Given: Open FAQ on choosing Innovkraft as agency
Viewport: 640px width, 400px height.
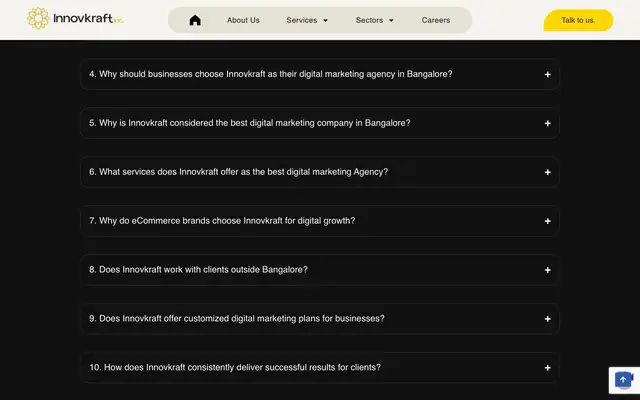Looking at the screenshot, I should coord(320,74).
